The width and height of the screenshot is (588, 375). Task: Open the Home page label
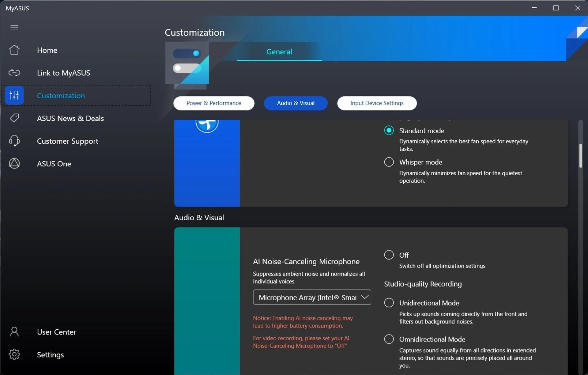[x=47, y=50]
